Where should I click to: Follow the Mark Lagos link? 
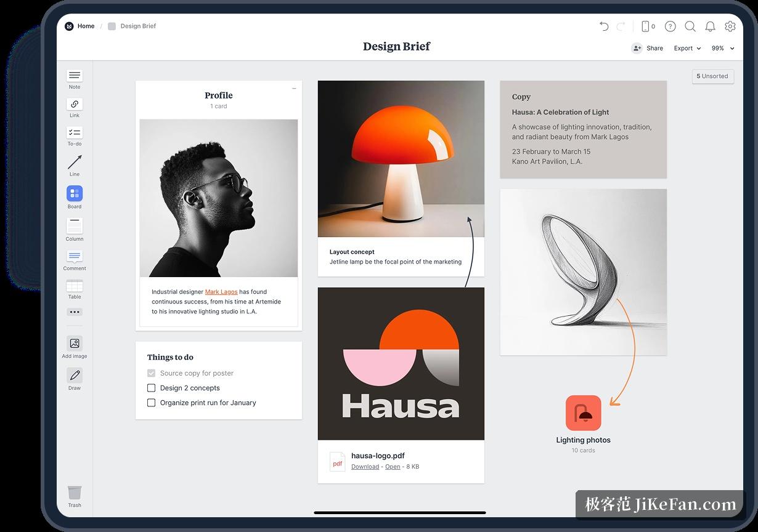click(x=221, y=292)
